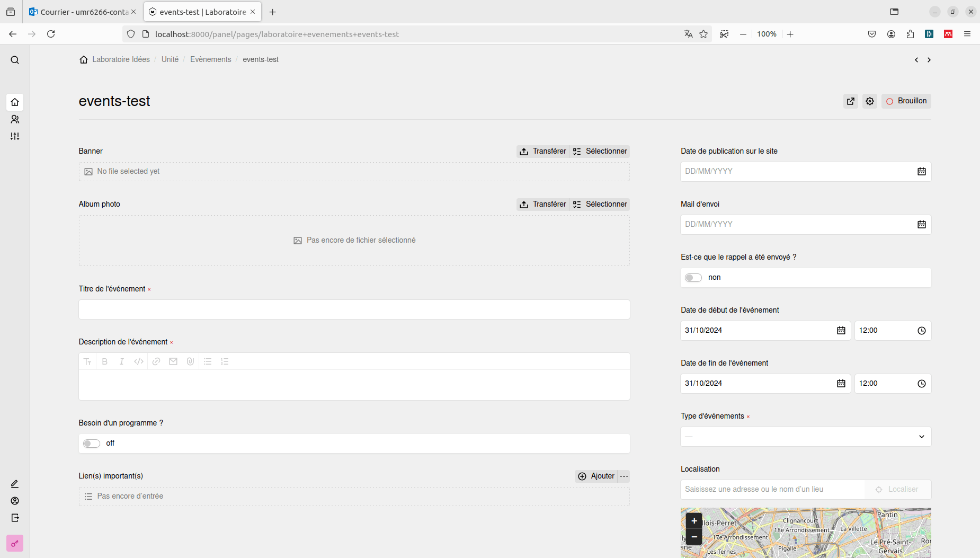Attach a file in description editor

190,361
